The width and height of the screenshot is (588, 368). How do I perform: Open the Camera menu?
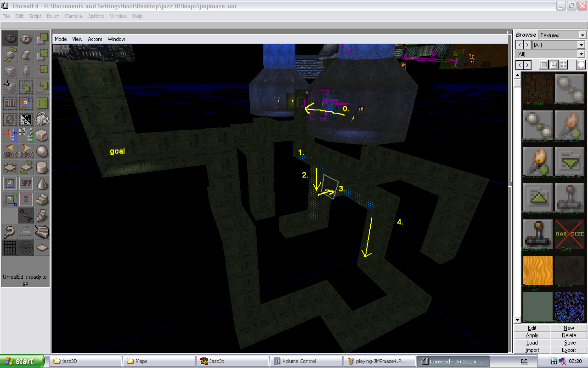[73, 16]
